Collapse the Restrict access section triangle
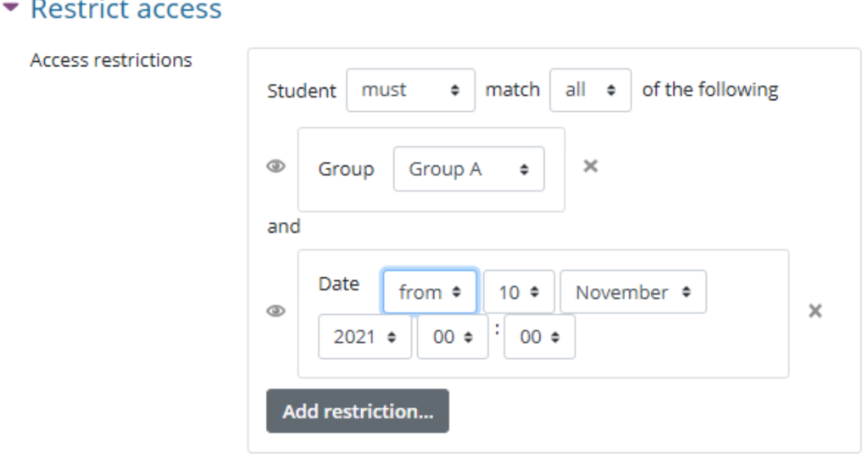Viewport: 868px width, 459px height. coord(11,7)
